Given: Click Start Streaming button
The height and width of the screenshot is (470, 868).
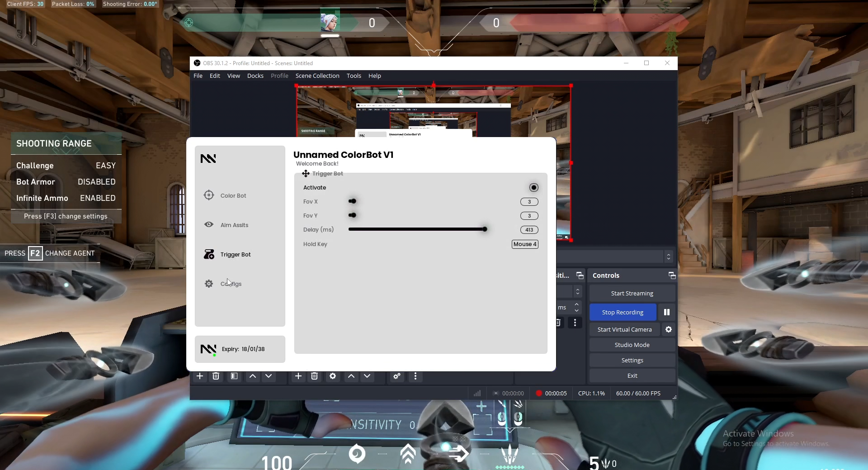Looking at the screenshot, I should pos(632,293).
